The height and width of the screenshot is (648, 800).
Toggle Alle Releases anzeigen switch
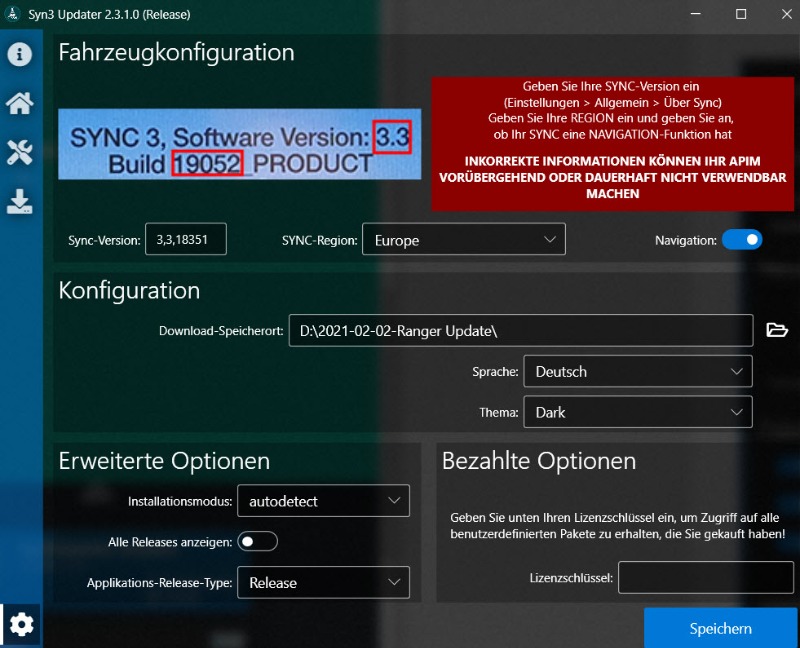[x=257, y=541]
